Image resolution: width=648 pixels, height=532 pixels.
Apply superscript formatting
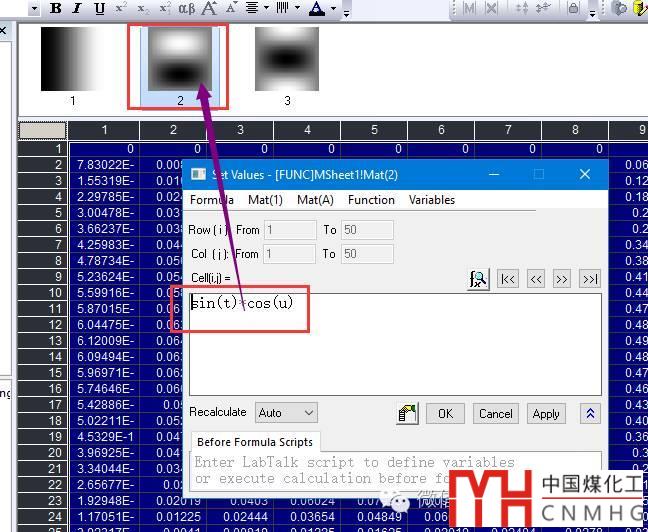click(x=121, y=8)
